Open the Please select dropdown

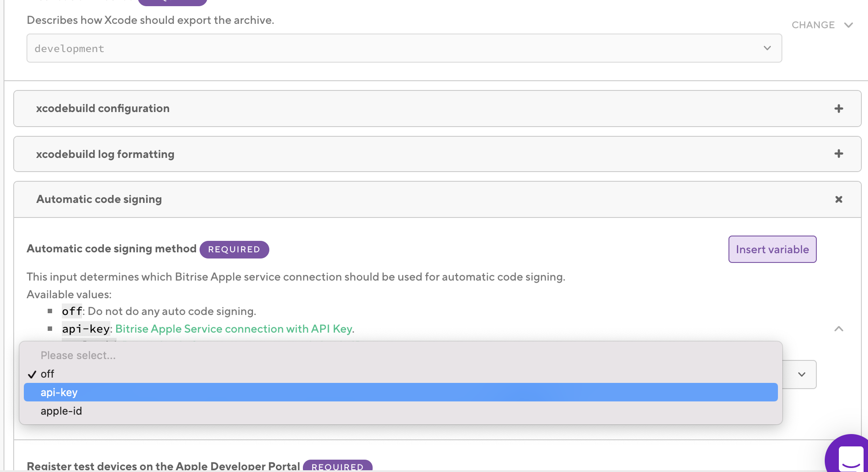tap(78, 355)
